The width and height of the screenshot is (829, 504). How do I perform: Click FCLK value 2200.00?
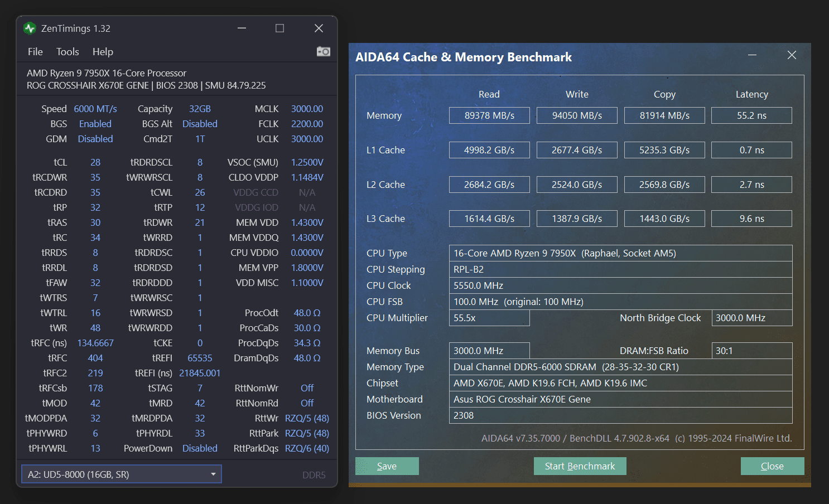(x=307, y=124)
